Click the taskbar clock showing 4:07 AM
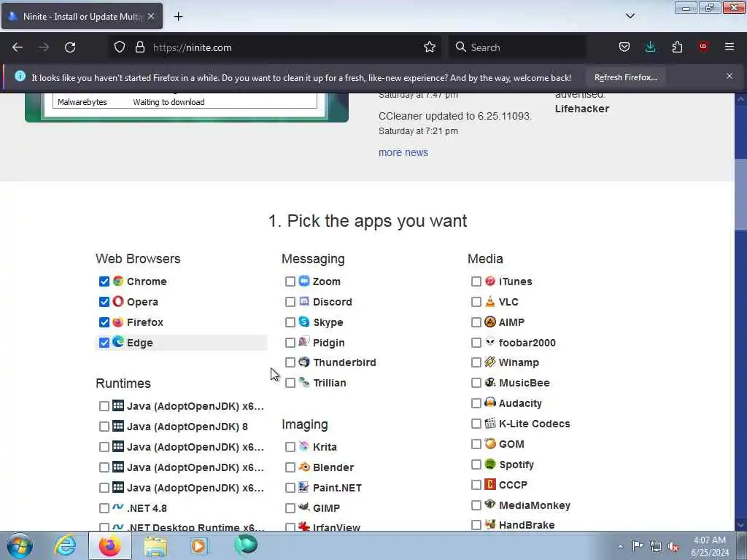747x560 pixels. (709, 546)
